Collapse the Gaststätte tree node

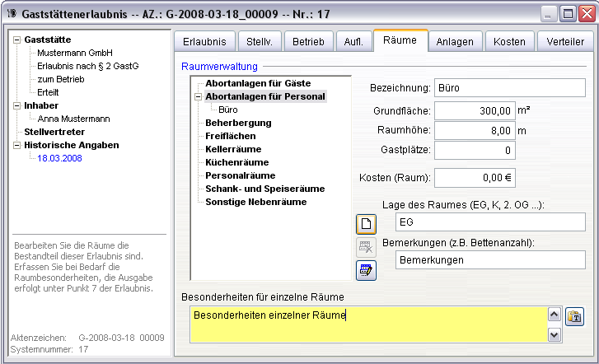tap(17, 40)
